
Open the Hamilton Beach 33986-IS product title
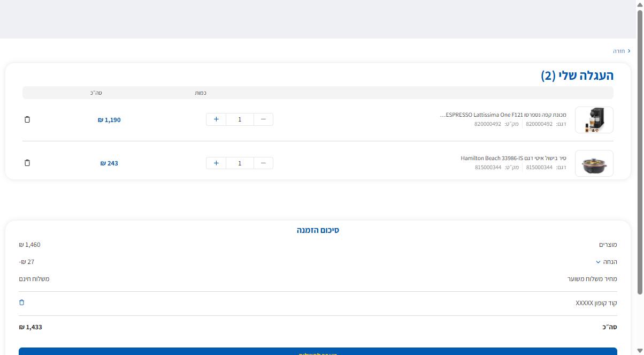pyautogui.click(x=513, y=158)
